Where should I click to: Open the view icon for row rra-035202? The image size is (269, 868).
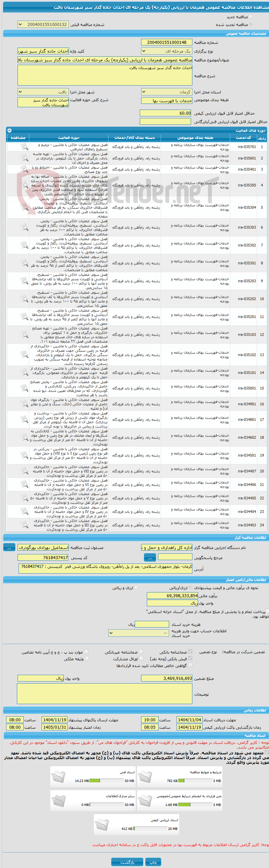[24, 299]
